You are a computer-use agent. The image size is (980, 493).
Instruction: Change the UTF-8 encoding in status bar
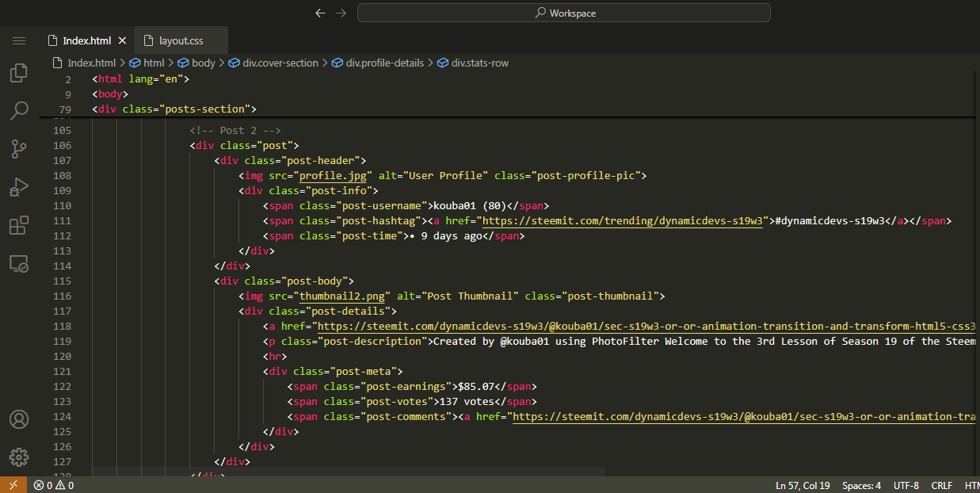click(906, 485)
